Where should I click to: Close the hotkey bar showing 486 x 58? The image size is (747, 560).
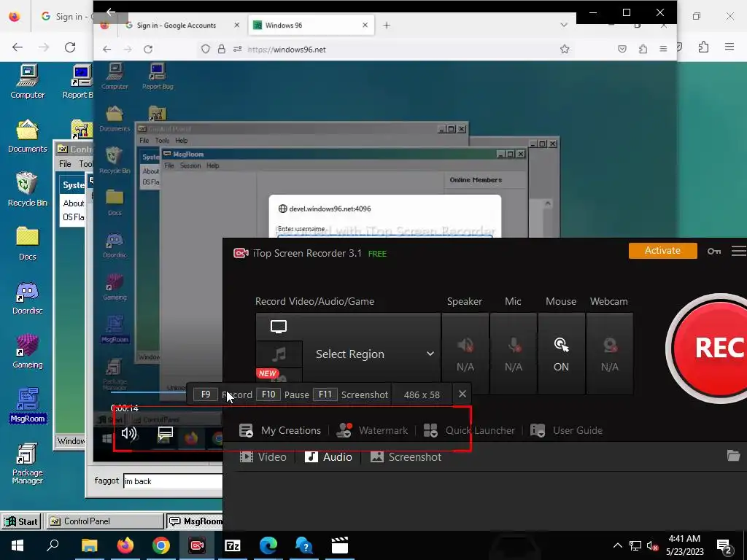click(462, 394)
